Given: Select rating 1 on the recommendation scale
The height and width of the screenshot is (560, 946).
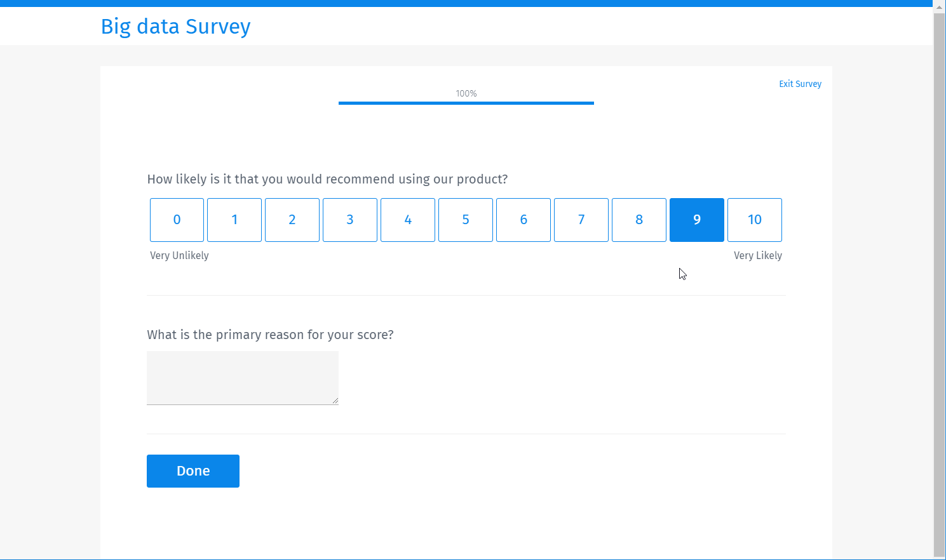Looking at the screenshot, I should click(x=234, y=220).
